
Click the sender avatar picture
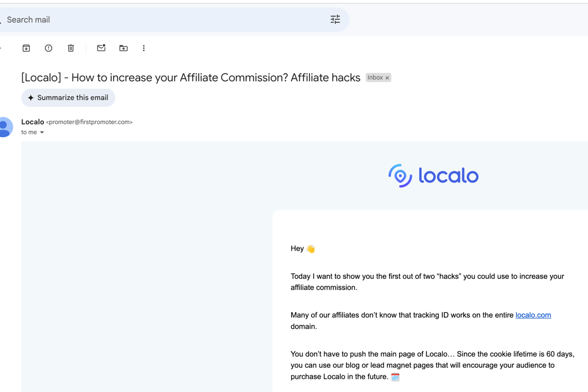pyautogui.click(x=5, y=127)
